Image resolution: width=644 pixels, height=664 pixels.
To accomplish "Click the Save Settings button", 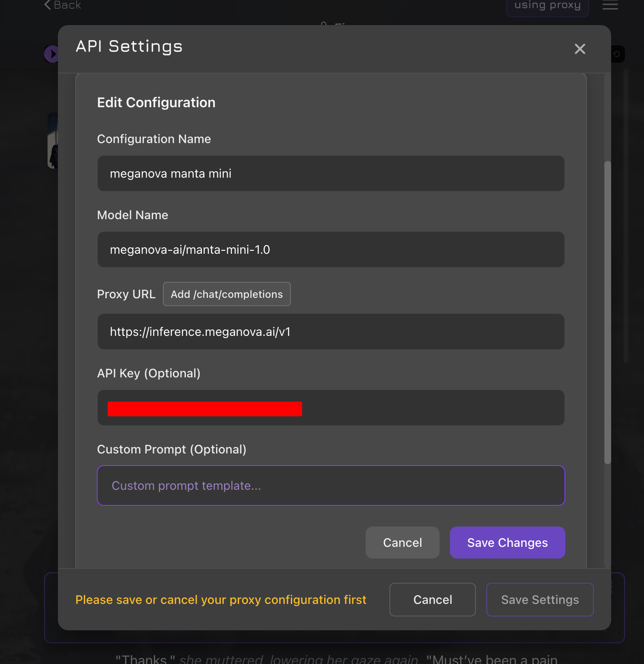I will click(540, 600).
